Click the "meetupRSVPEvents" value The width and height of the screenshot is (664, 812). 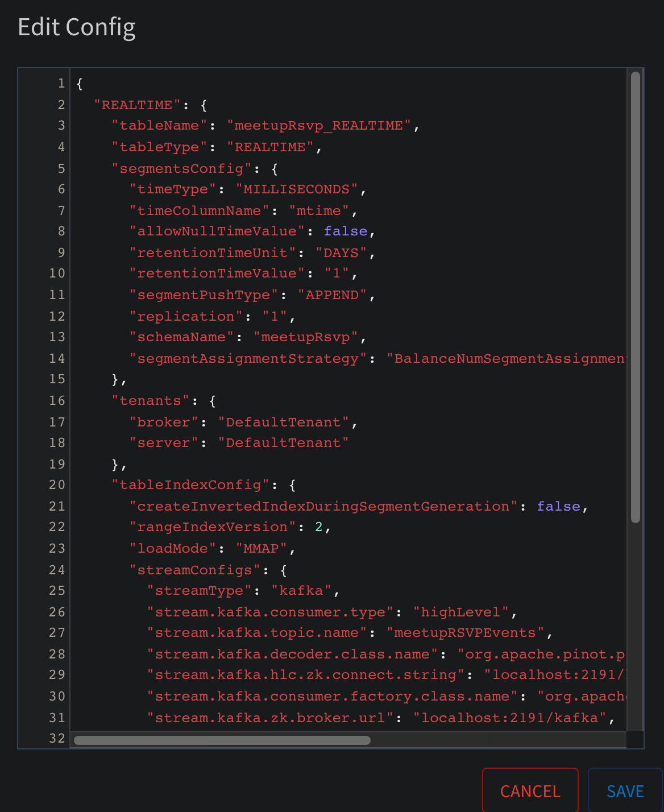coord(465,633)
